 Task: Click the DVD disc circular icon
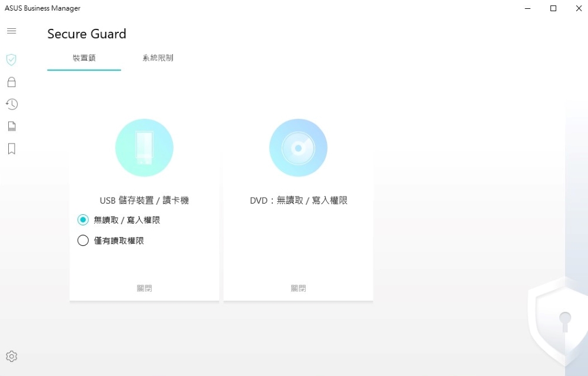click(x=298, y=148)
